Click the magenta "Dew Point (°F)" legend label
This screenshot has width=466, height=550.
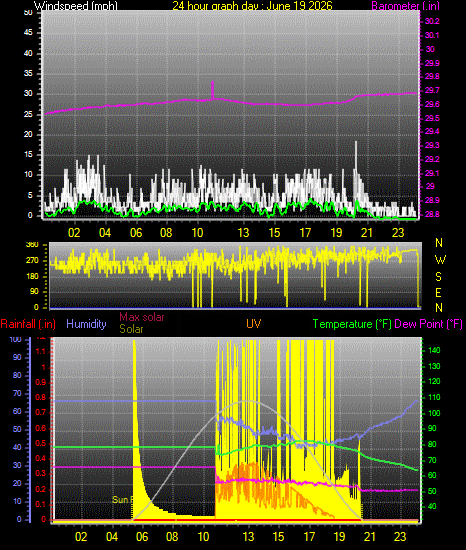[428, 324]
